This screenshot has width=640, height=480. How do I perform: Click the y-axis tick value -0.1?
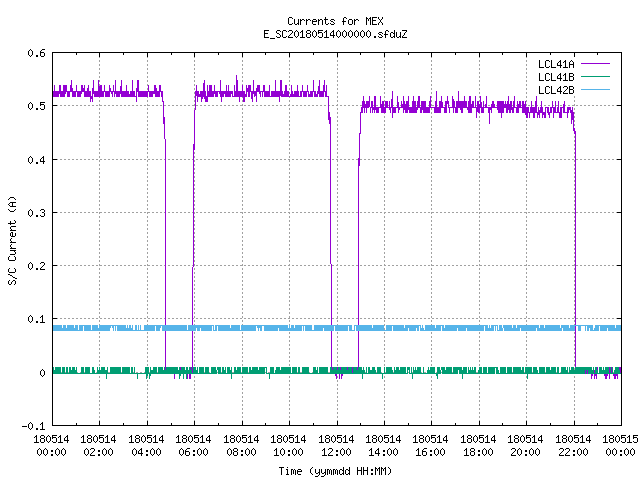point(33,426)
